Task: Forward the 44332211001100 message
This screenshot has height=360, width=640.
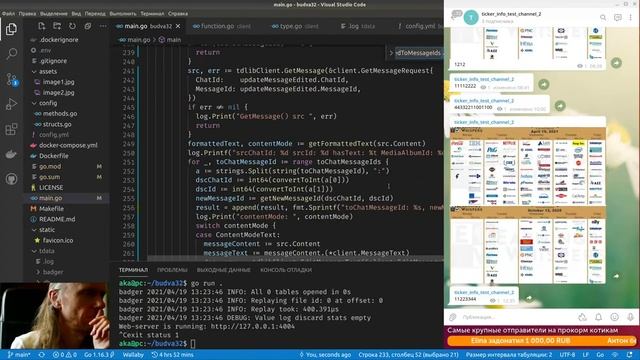Action: [560, 105]
